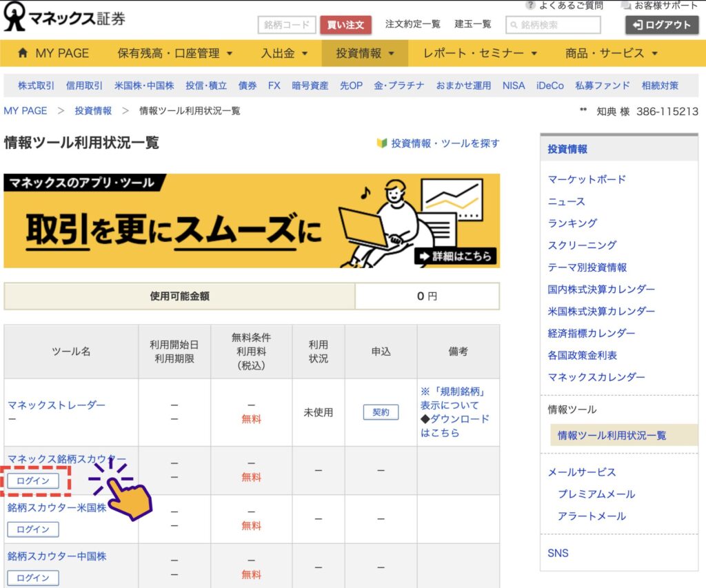This screenshot has width=706, height=588.
Task: Open 米国株・中国株 in the sub navigation
Action: (x=144, y=85)
